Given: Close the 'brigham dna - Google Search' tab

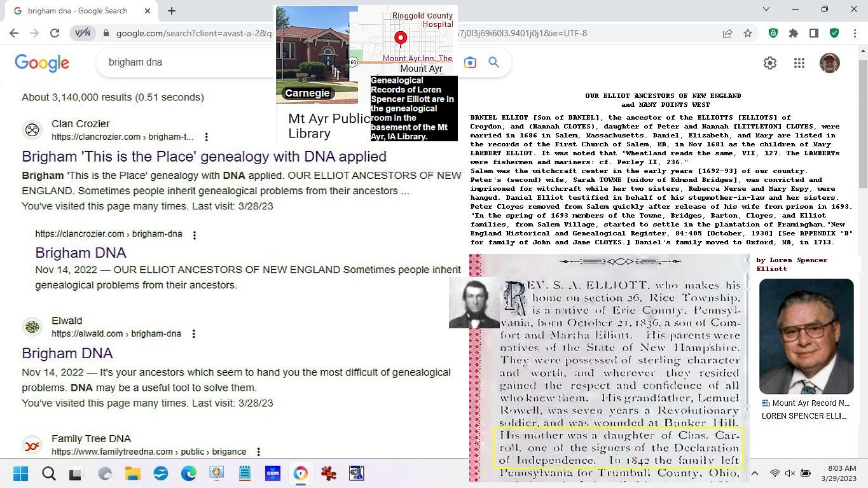Looking at the screenshot, I should pyautogui.click(x=148, y=11).
